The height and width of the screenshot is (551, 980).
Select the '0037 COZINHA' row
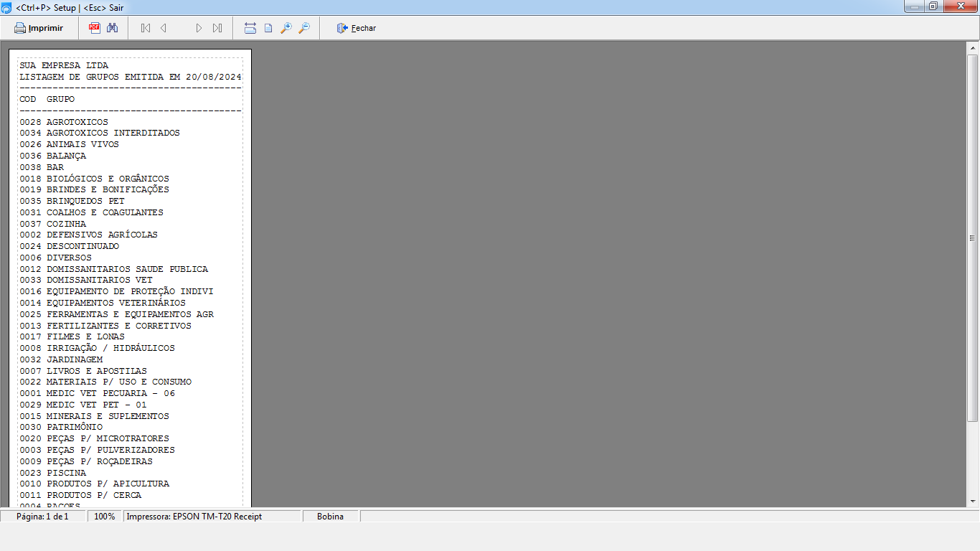(53, 224)
